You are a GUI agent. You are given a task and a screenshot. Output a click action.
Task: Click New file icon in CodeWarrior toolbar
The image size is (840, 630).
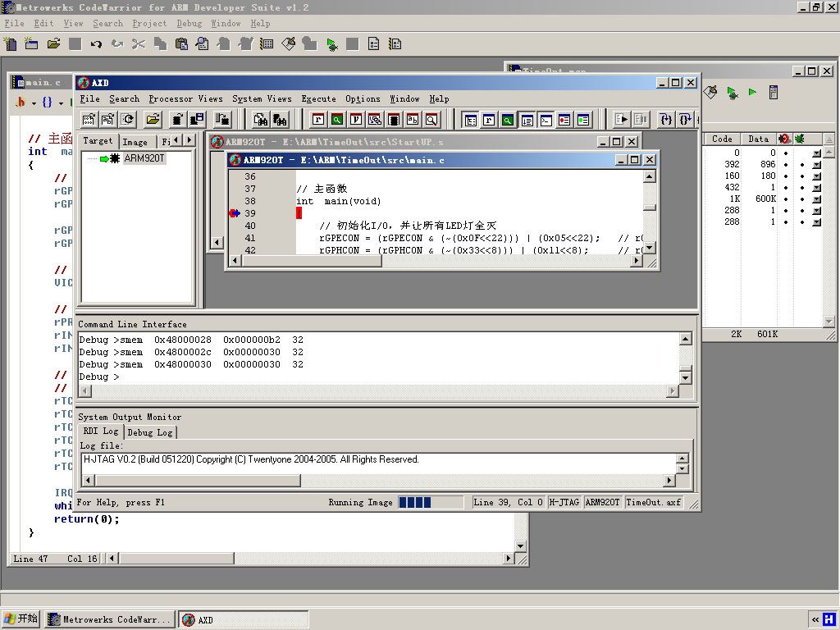click(x=10, y=44)
